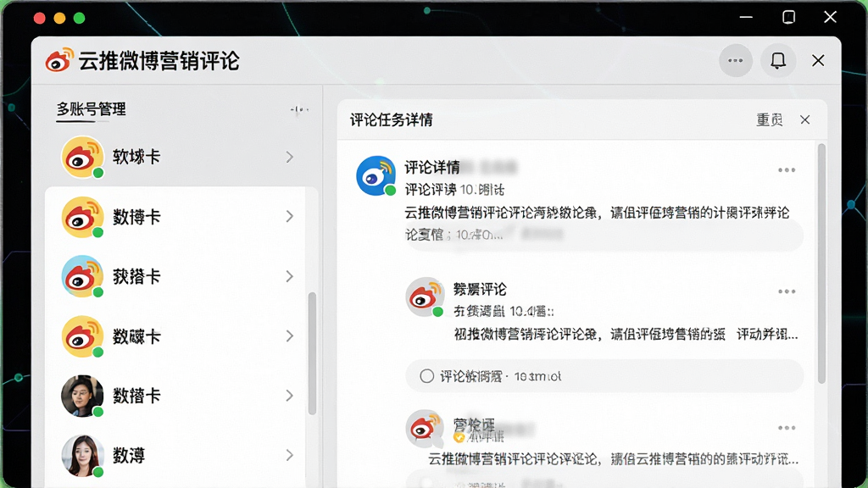Open more options for 评论详情 post
Screen dimensions: 868x488
(787, 169)
